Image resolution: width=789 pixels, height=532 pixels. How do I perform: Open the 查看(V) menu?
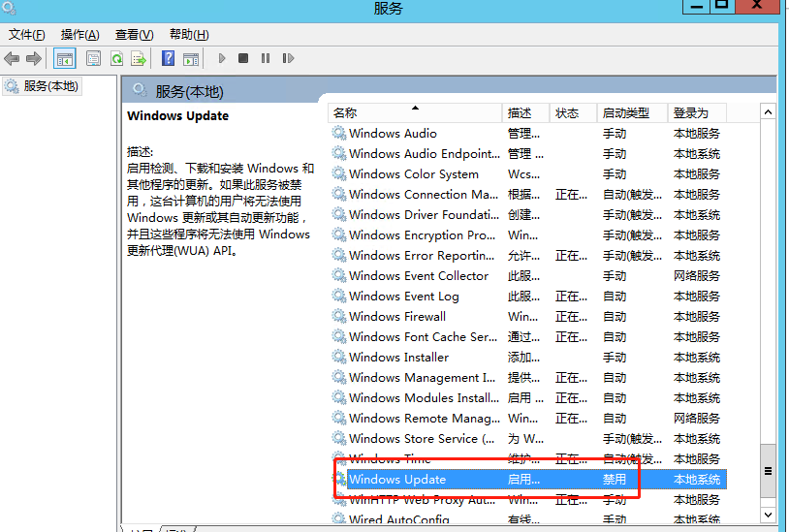coord(134,35)
